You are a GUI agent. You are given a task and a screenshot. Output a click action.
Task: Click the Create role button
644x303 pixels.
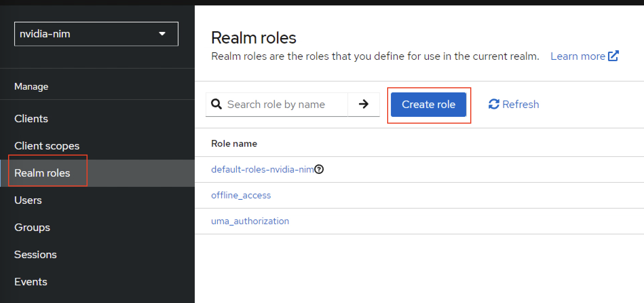429,104
